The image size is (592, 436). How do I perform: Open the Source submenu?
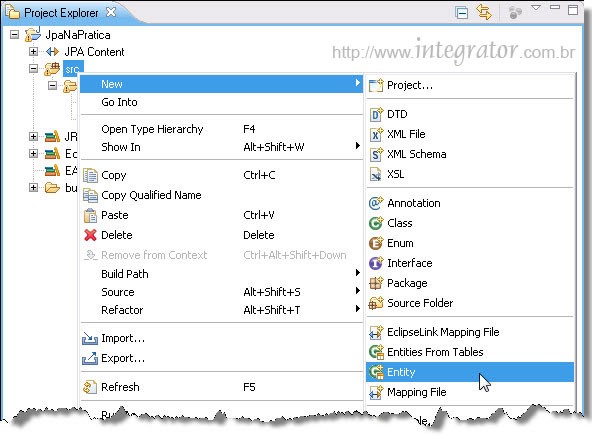point(222,292)
